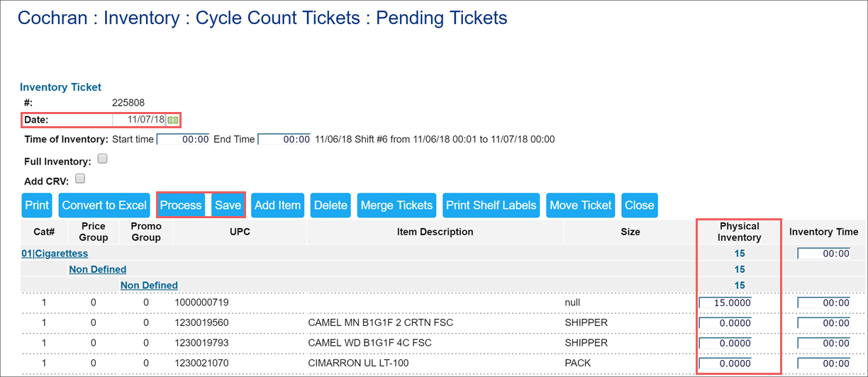The height and width of the screenshot is (377, 868).
Task: Close the ticket using the Close button
Action: click(x=640, y=206)
